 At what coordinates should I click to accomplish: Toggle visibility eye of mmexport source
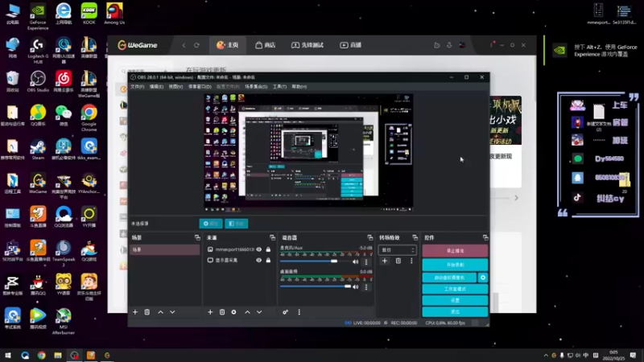tap(258, 249)
